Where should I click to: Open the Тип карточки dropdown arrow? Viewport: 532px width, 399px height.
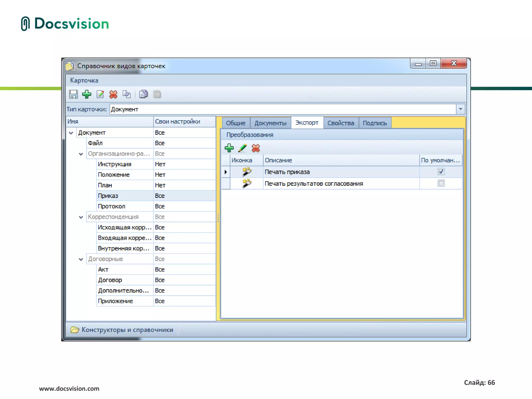coord(460,109)
